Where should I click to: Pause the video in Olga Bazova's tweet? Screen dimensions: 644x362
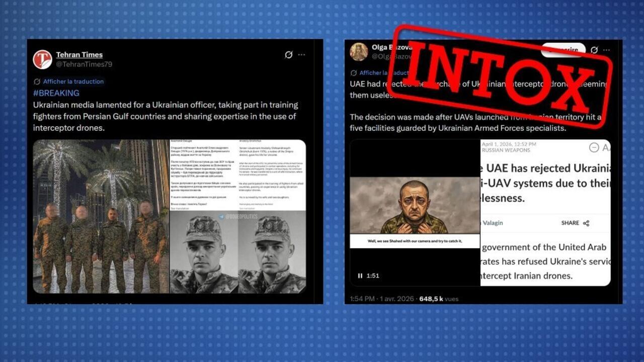(360, 276)
